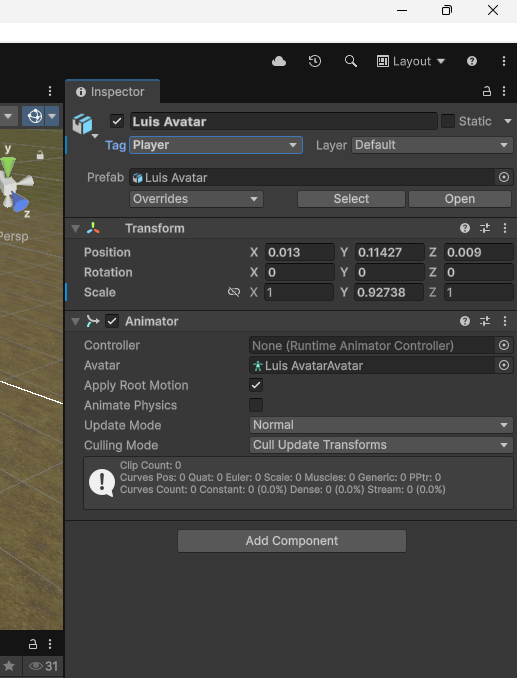Viewport: 517px width, 678px height.
Task: Click the Select prefab button
Action: tap(351, 199)
